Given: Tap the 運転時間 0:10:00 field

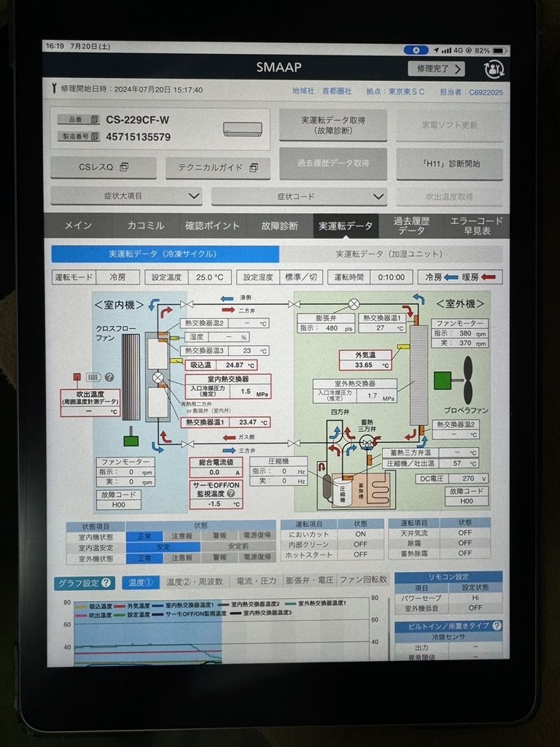Looking at the screenshot, I should click(370, 277).
